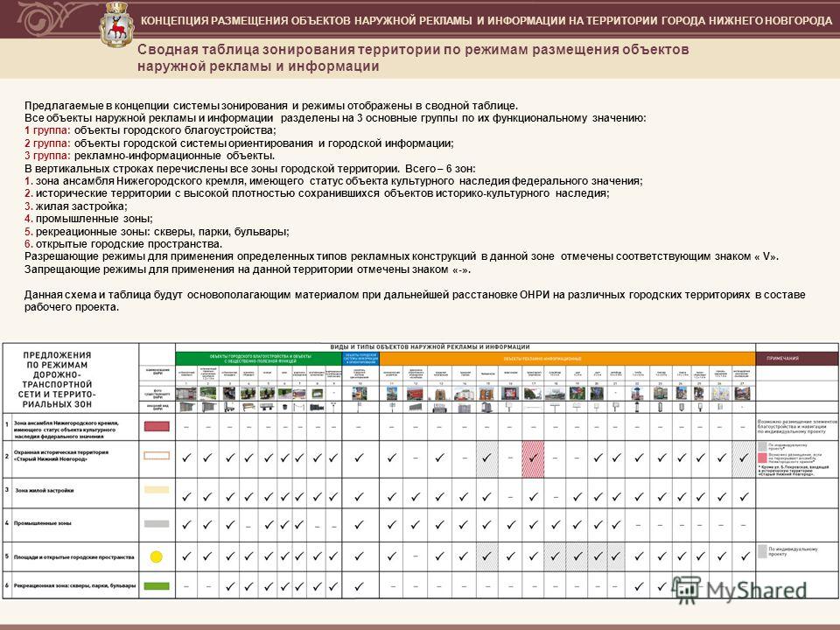Click the yellow circle open spaces marker
840x630 pixels.
click(156, 556)
